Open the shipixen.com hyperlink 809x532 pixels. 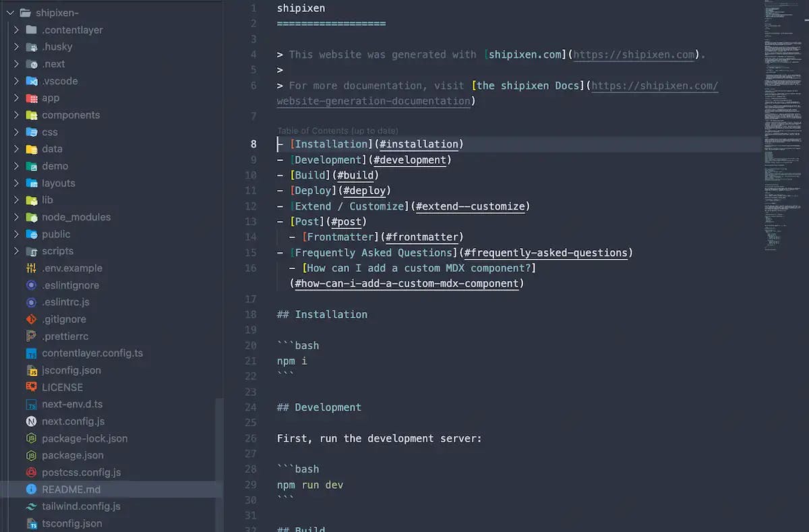(634, 54)
